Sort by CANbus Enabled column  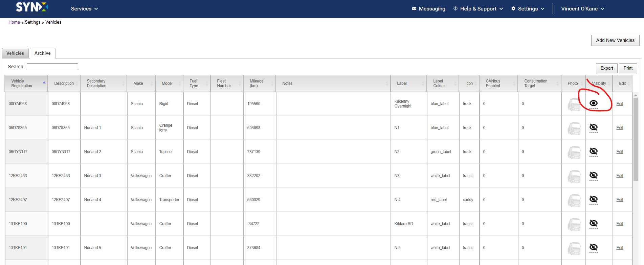coord(498,83)
